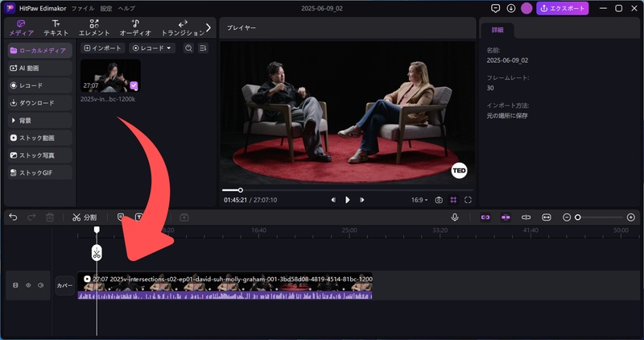Viewport: 644px width, 340px height.
Task: Open the feedback message icon
Action: coord(496,8)
